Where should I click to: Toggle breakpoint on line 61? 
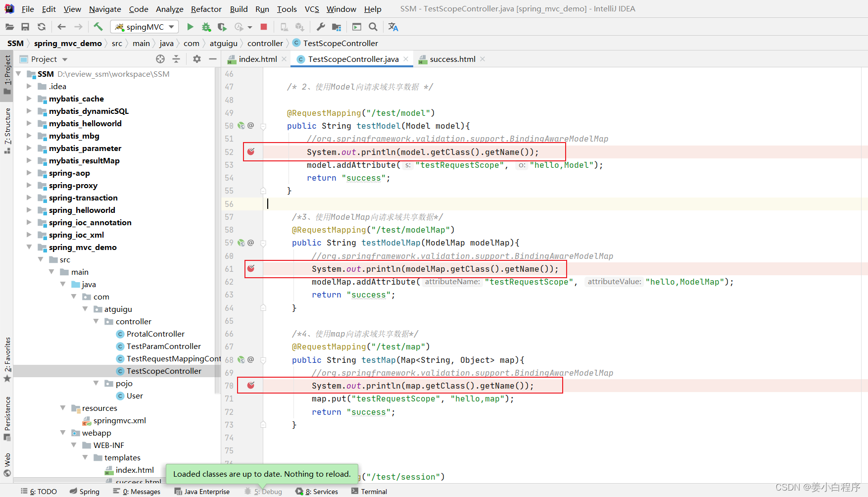[x=251, y=268]
